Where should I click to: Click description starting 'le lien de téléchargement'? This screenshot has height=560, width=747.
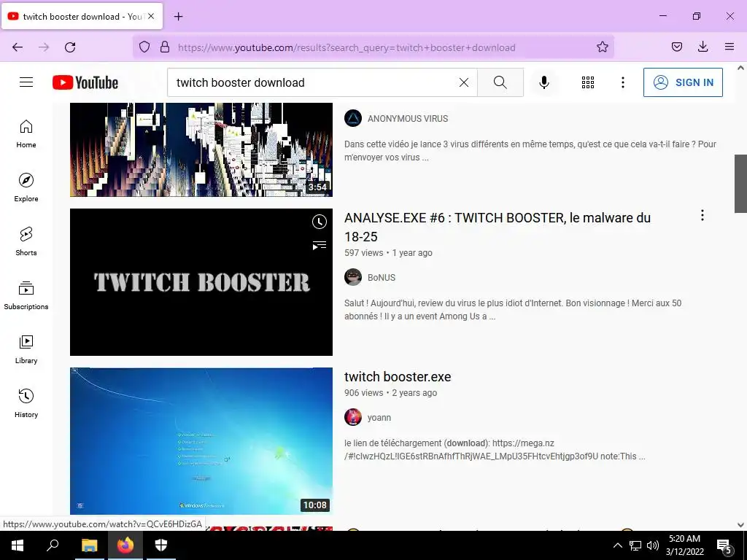[495, 449]
